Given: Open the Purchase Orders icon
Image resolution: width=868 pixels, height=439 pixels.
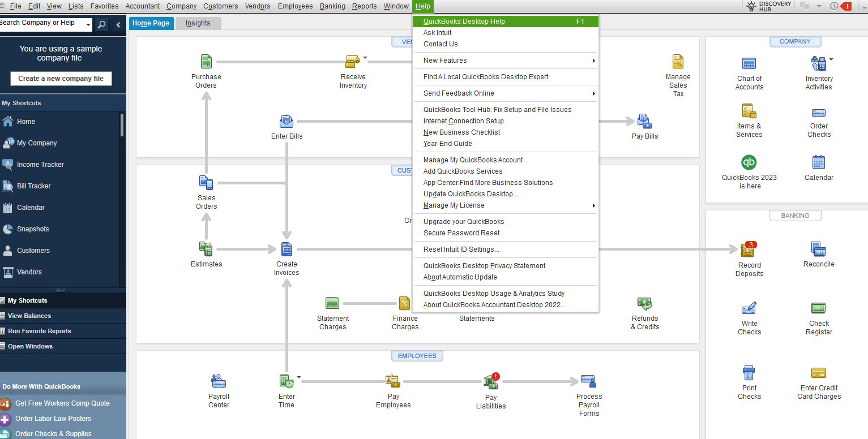Looking at the screenshot, I should tap(206, 62).
